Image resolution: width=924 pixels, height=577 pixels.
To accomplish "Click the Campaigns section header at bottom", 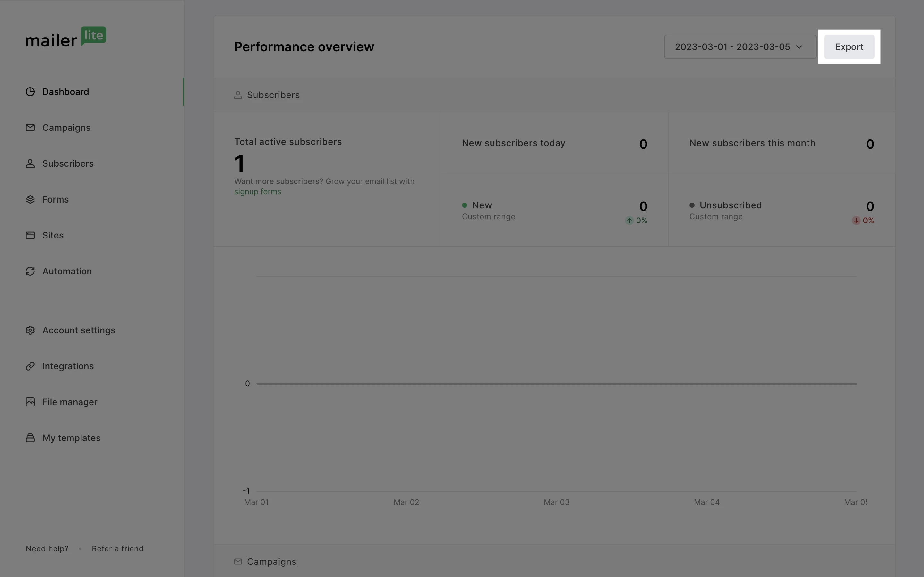I will 271,561.
